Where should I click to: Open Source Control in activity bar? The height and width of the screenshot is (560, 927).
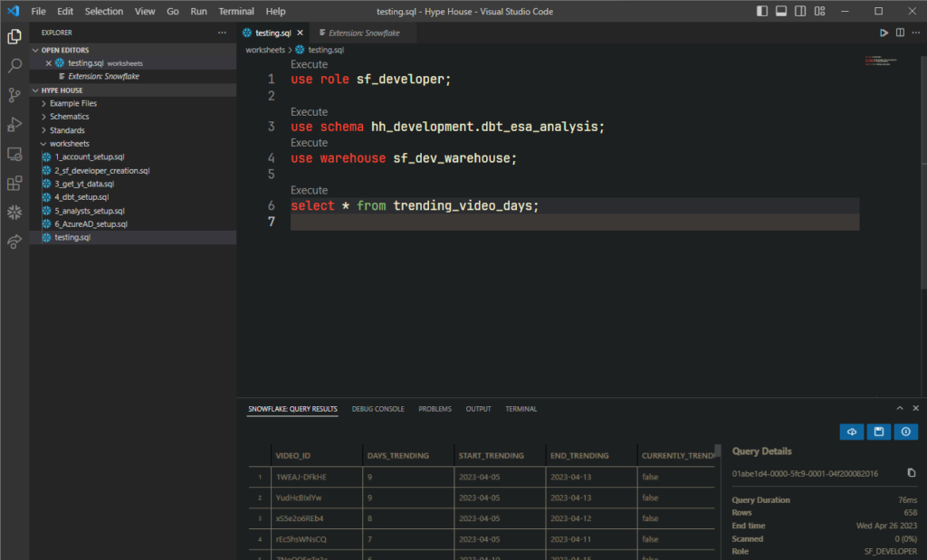(14, 95)
